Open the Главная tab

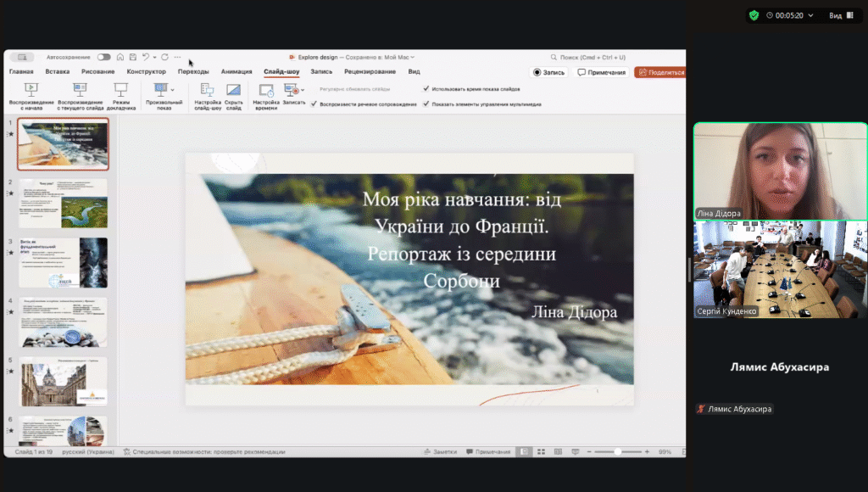pyautogui.click(x=21, y=71)
